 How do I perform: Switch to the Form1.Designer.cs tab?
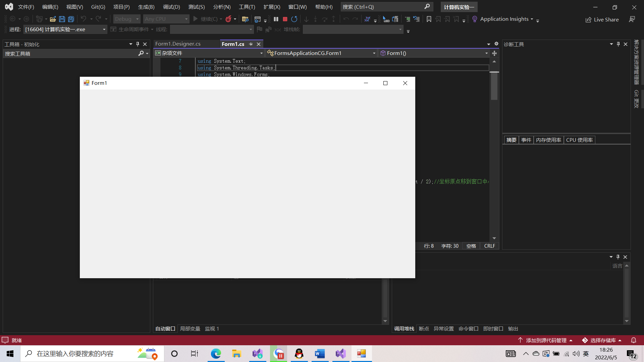pyautogui.click(x=178, y=44)
